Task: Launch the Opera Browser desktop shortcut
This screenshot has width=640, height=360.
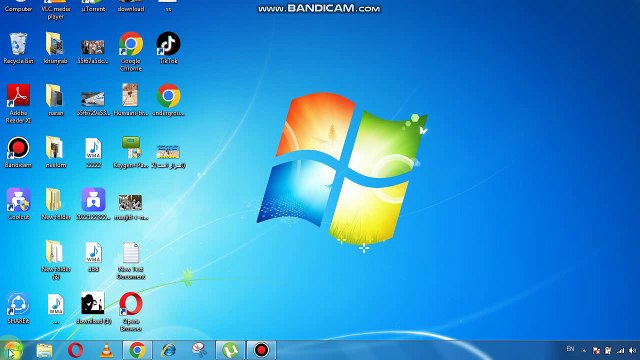Action: coord(131,311)
